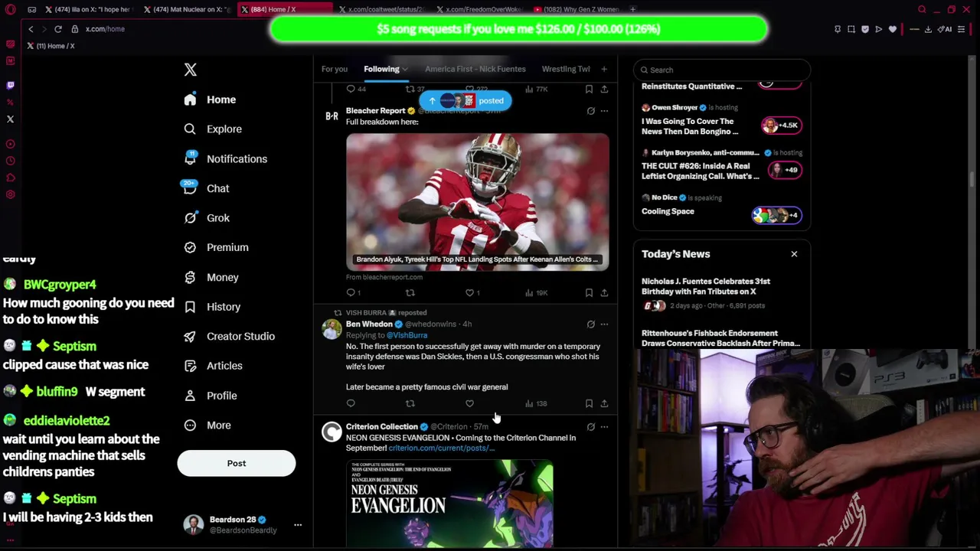This screenshot has height=551, width=980.
Task: Click Grok icon on Bleacher Report post
Action: [x=590, y=111]
